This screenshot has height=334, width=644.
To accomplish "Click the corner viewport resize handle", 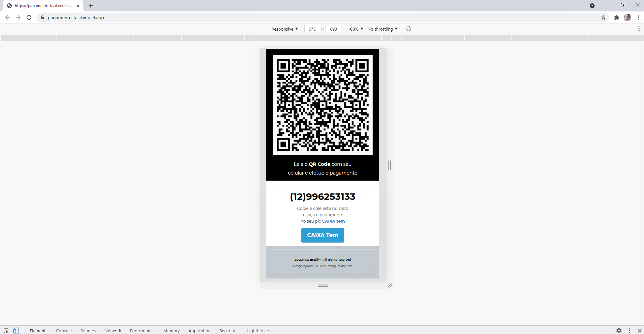I will (389, 286).
